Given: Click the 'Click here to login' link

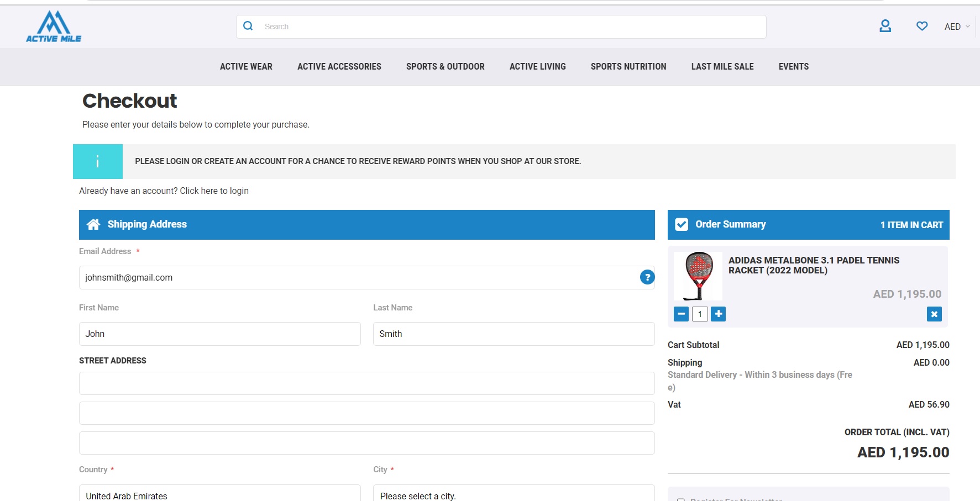Looking at the screenshot, I should click(x=214, y=191).
